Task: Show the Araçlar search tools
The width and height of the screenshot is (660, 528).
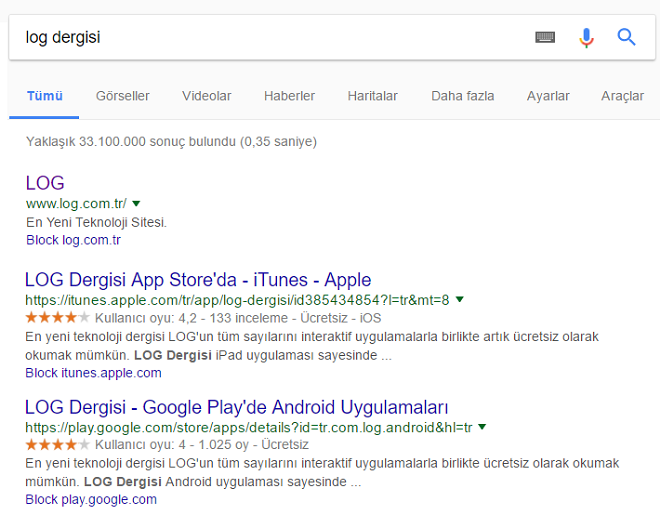Action: [x=622, y=96]
